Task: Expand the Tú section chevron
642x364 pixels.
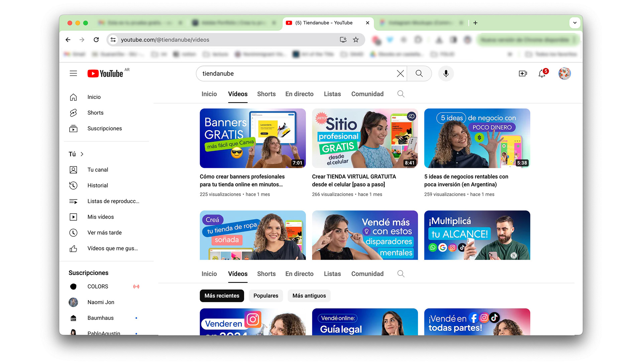Action: (x=82, y=154)
